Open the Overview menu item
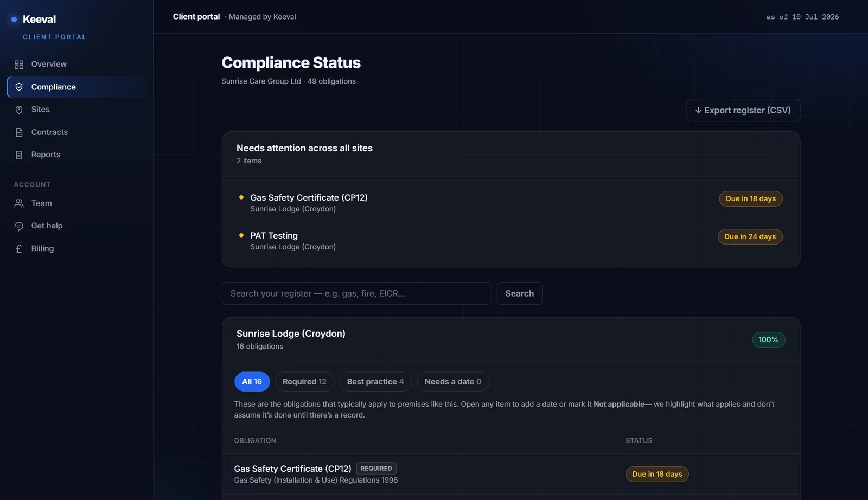Screen dimensions: 868x500 tap(76, 64)
